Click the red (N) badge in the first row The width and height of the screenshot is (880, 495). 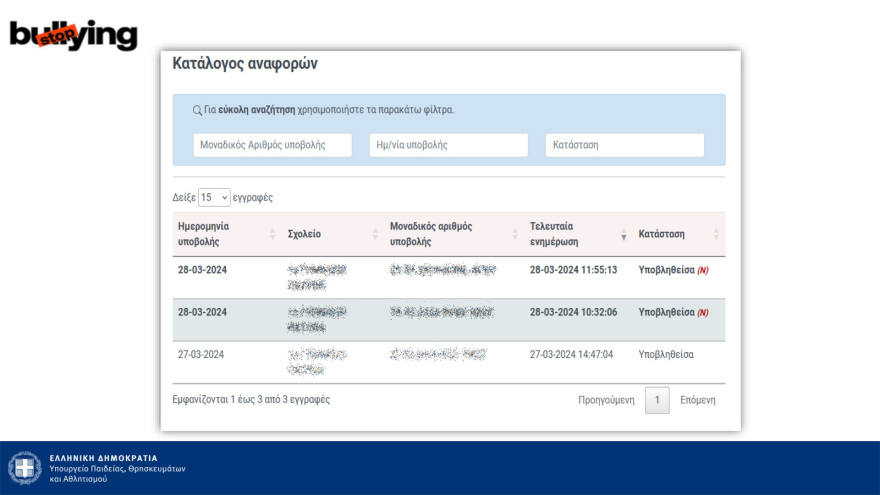[703, 271]
